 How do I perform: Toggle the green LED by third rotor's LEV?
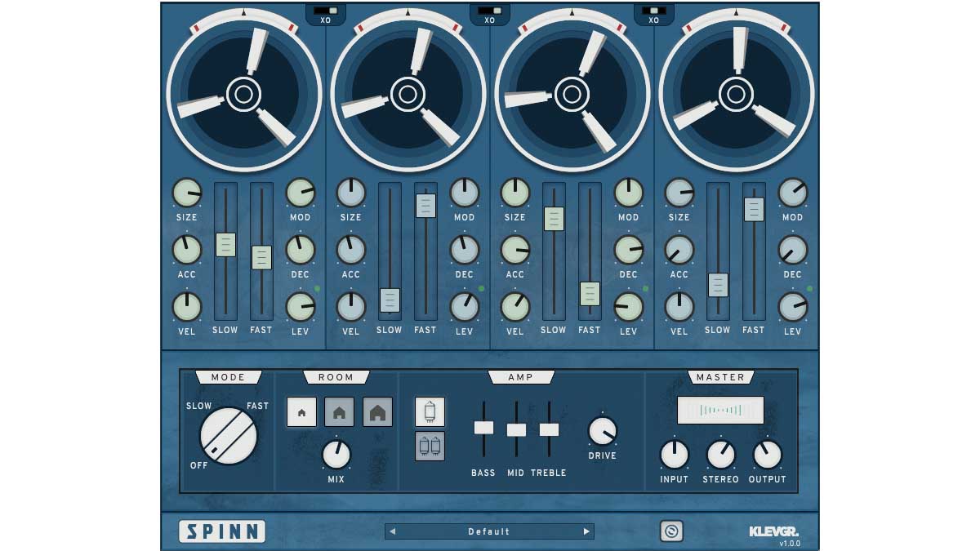click(645, 289)
